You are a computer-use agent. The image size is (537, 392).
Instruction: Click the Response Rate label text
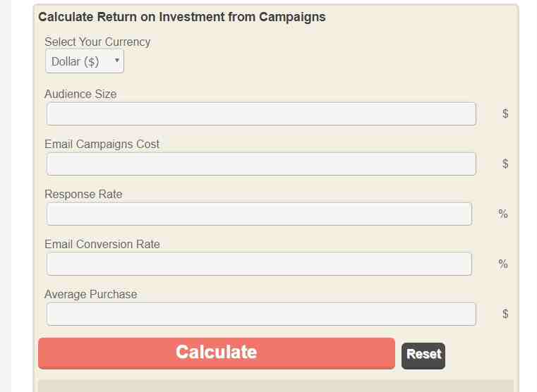point(83,194)
